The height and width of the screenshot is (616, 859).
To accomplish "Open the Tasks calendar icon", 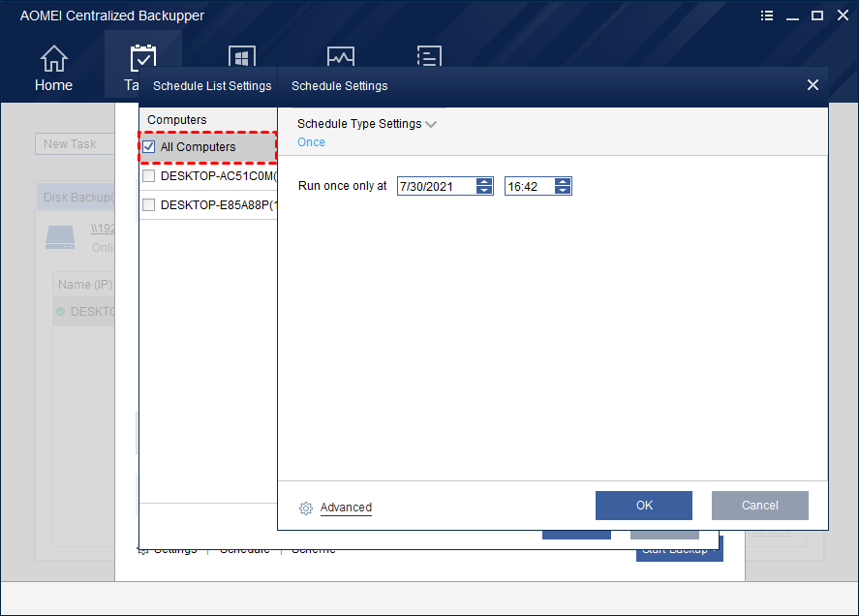I will tap(143, 57).
